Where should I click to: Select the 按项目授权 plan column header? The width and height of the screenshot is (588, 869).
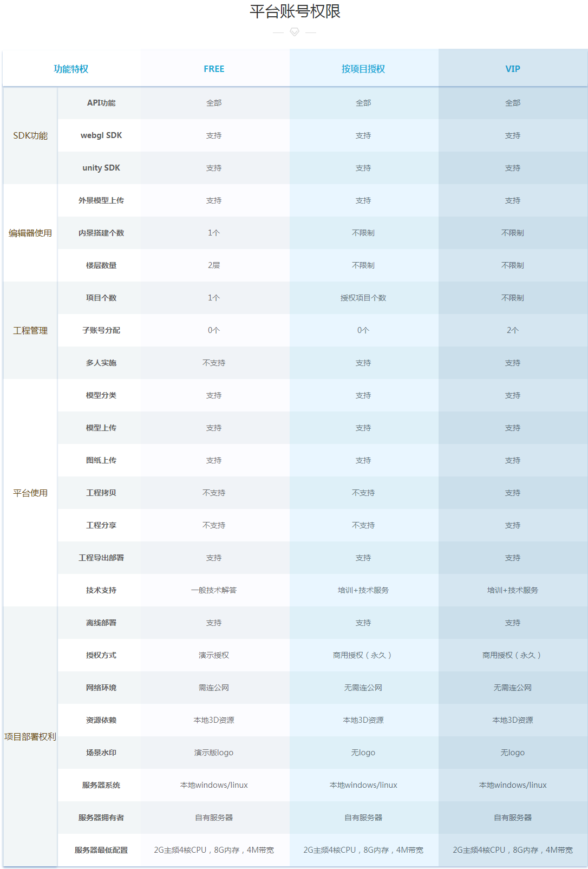(x=363, y=69)
